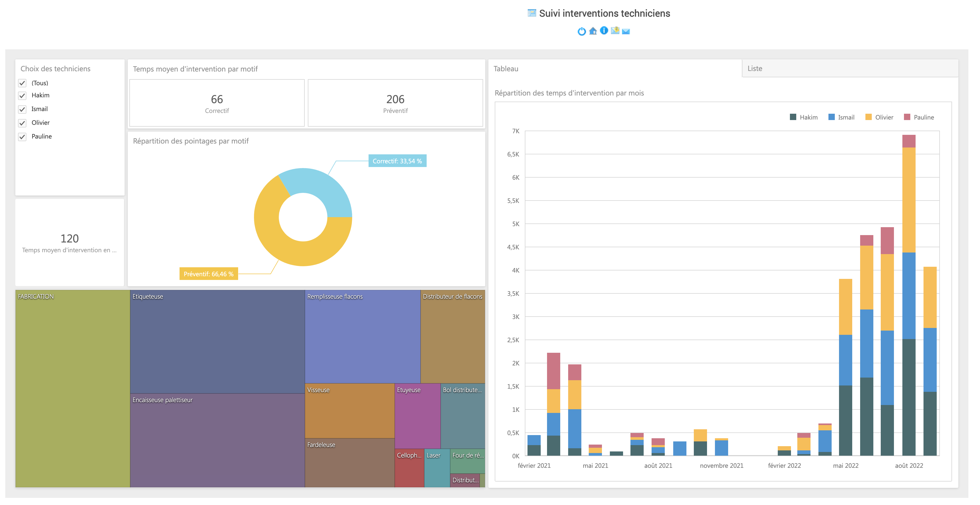Click 'Temps moyen d'intervention par motif' title
This screenshot has width=980, height=505.
pyautogui.click(x=195, y=69)
